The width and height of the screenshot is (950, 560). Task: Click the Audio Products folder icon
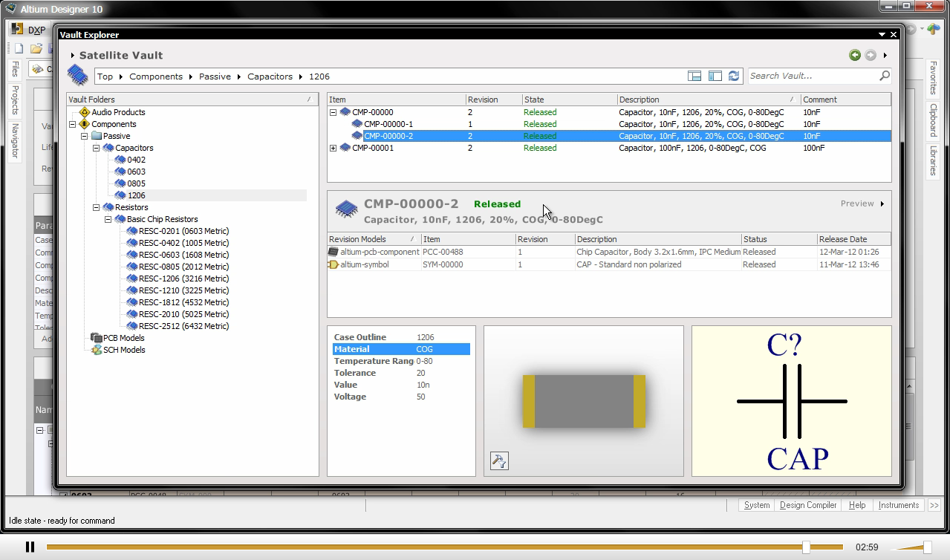[x=85, y=112]
